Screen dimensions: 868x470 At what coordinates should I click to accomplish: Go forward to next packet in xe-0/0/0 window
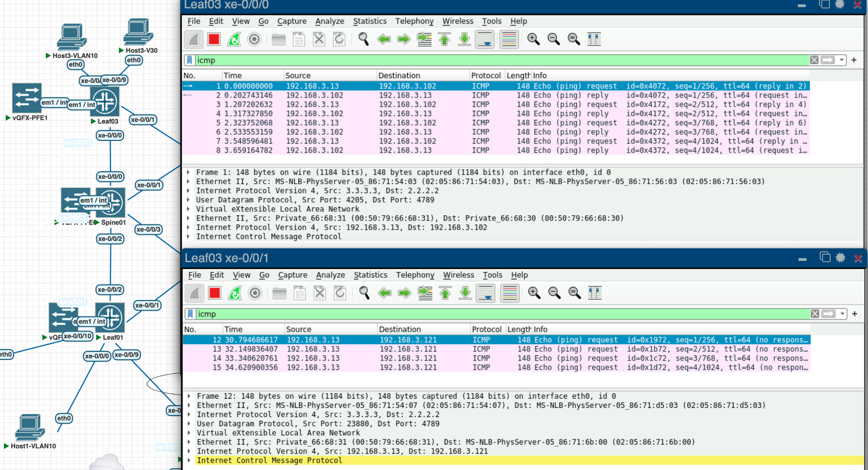click(404, 39)
